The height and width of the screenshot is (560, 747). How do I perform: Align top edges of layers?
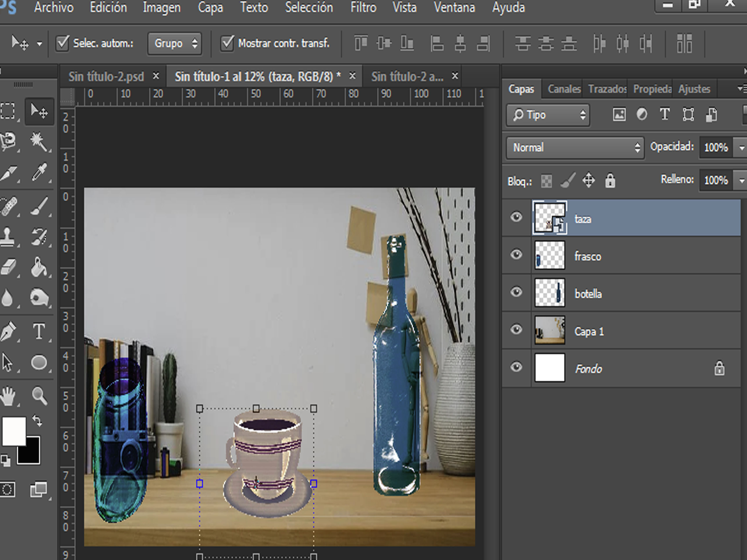361,43
